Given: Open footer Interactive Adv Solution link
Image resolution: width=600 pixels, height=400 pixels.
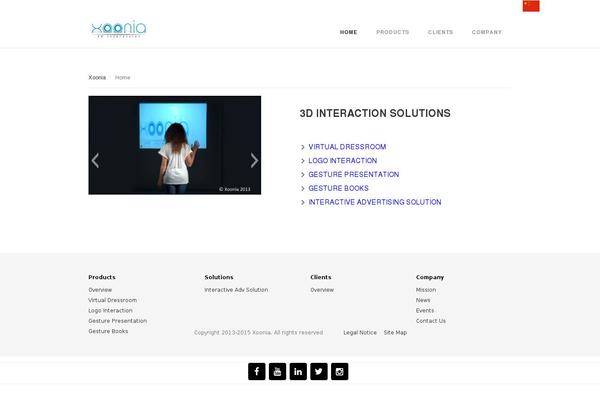Looking at the screenshot, I should 236,290.
